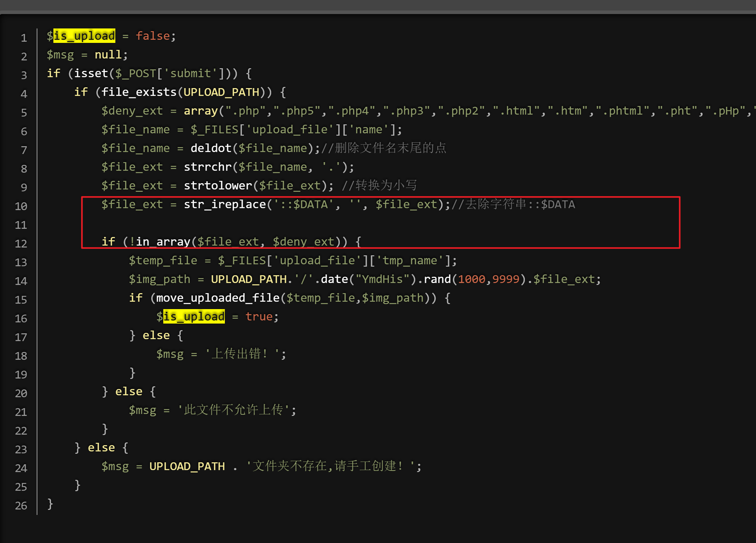Click the deldot function call
This screenshot has width=756, height=543.
click(x=211, y=148)
